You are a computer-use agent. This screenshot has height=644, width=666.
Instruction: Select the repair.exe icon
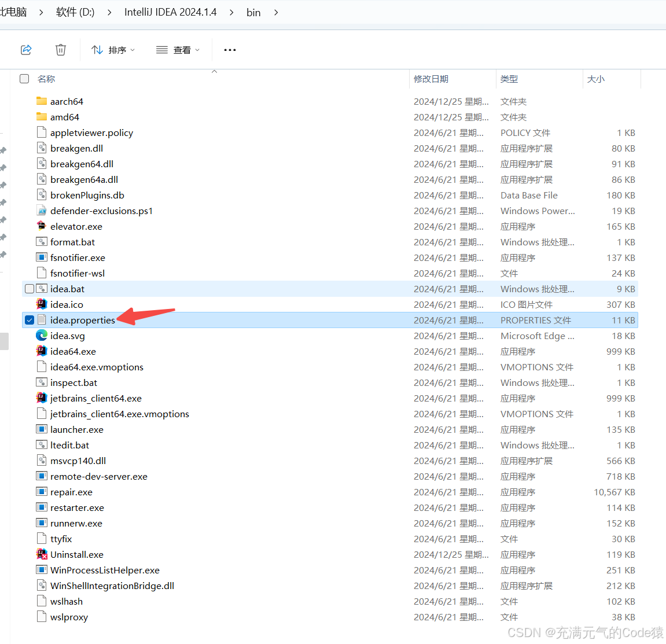pyautogui.click(x=42, y=492)
